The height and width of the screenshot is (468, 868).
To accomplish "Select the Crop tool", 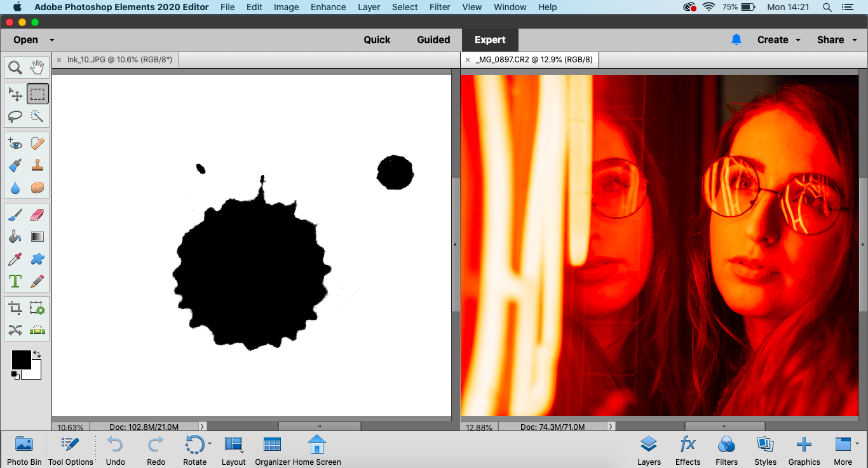I will (x=15, y=309).
